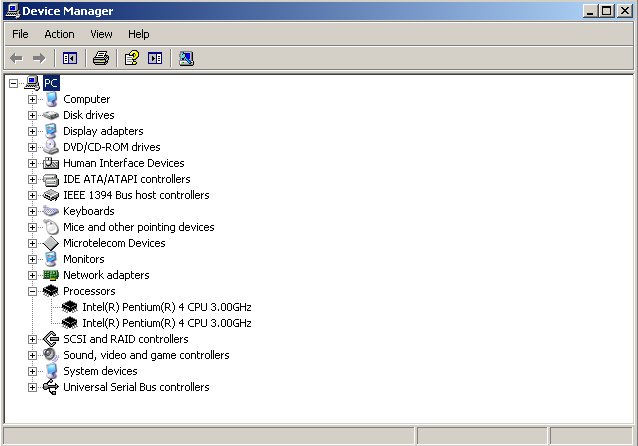Screen dimensions: 638x446
Task: Expand Mice and other pointing devices
Action: [32, 227]
